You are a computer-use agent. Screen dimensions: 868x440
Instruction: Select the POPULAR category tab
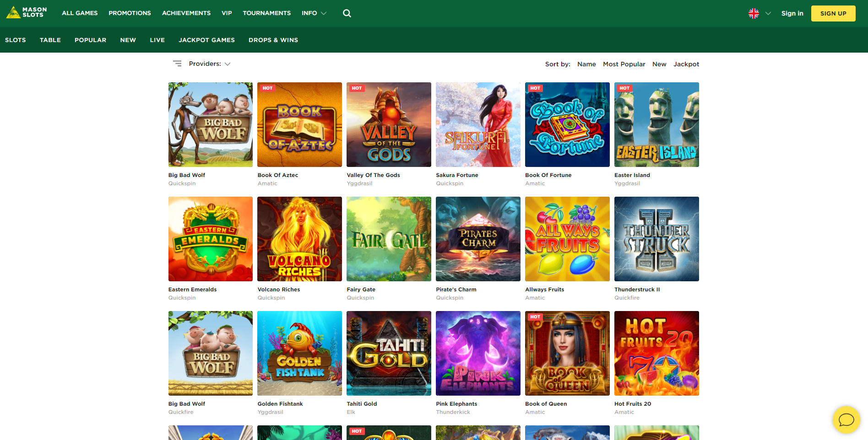coord(90,40)
